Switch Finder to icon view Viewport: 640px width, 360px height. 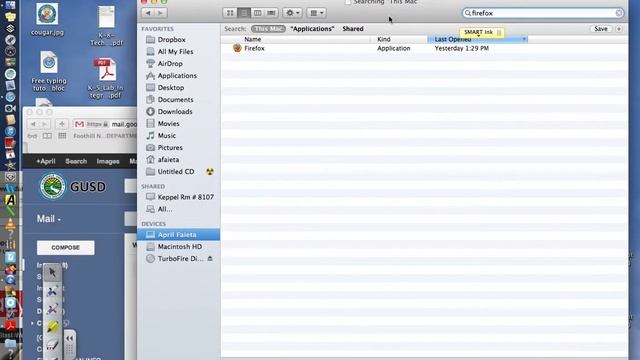click(230, 13)
